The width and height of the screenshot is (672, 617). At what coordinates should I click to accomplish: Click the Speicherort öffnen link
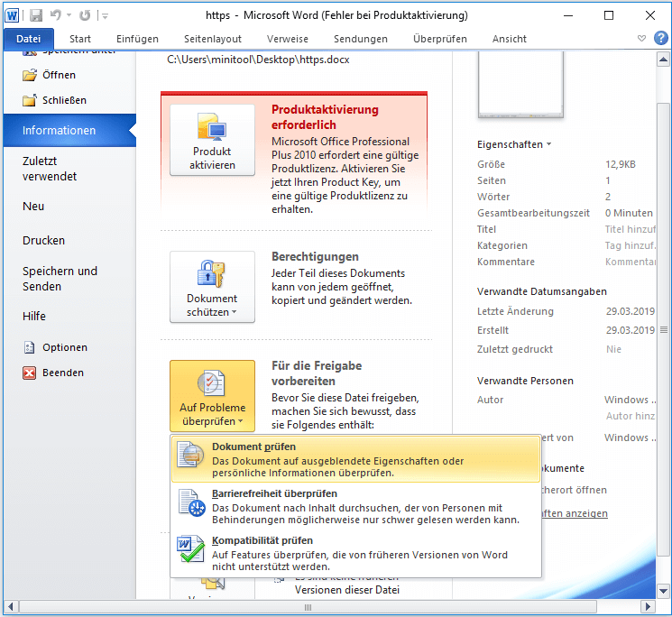click(575, 490)
